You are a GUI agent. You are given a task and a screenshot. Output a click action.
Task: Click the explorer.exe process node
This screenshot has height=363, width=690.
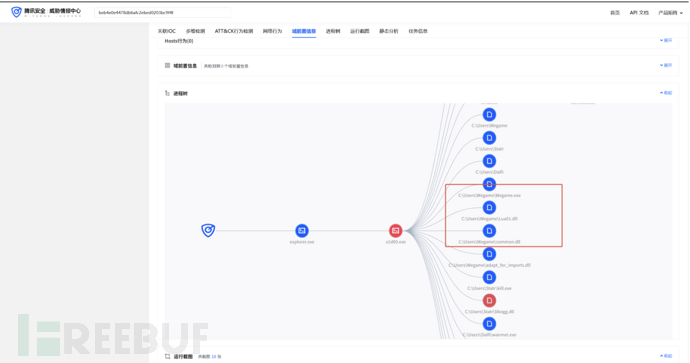point(302,231)
